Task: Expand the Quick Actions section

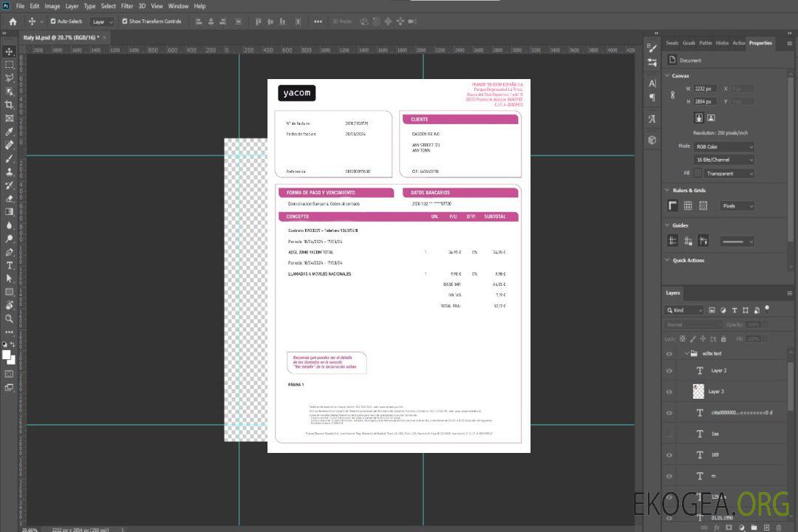Action: click(x=668, y=260)
